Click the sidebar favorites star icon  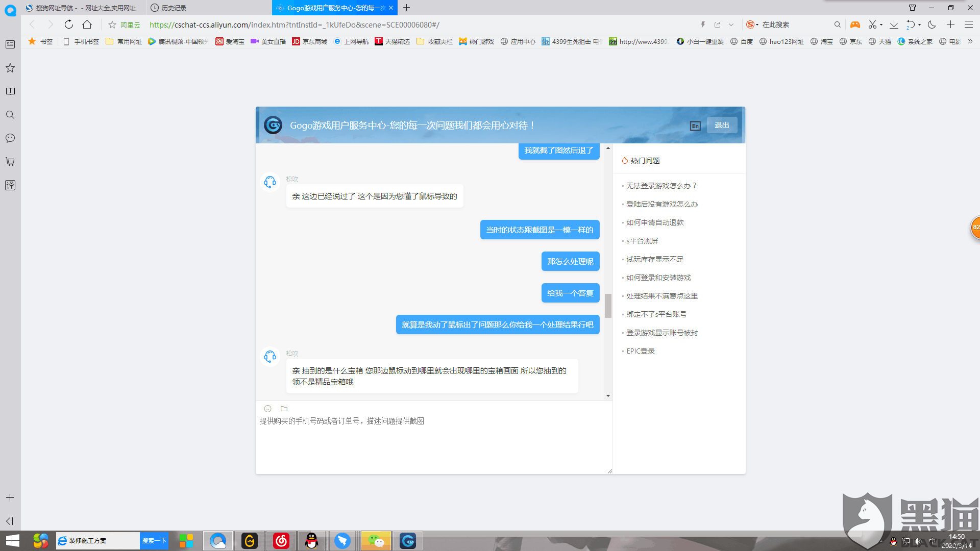(10, 68)
